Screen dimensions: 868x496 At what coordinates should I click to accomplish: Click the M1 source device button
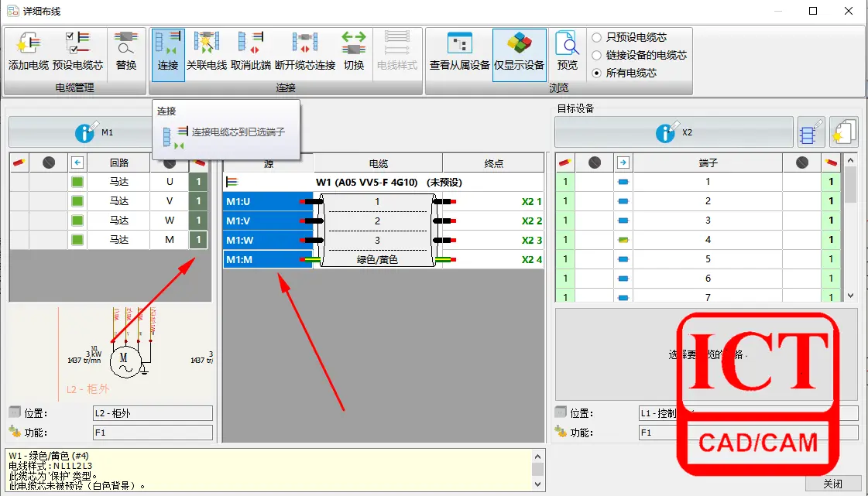point(80,132)
